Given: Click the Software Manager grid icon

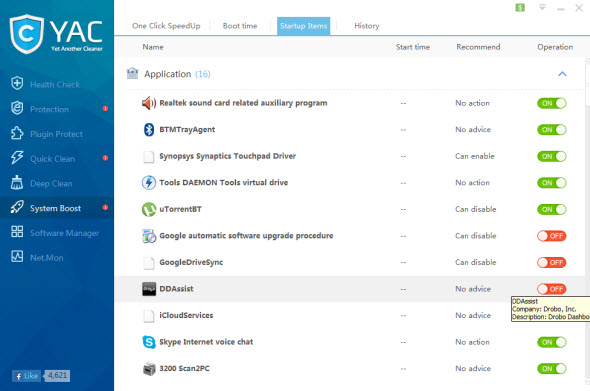Looking at the screenshot, I should pos(17,232).
